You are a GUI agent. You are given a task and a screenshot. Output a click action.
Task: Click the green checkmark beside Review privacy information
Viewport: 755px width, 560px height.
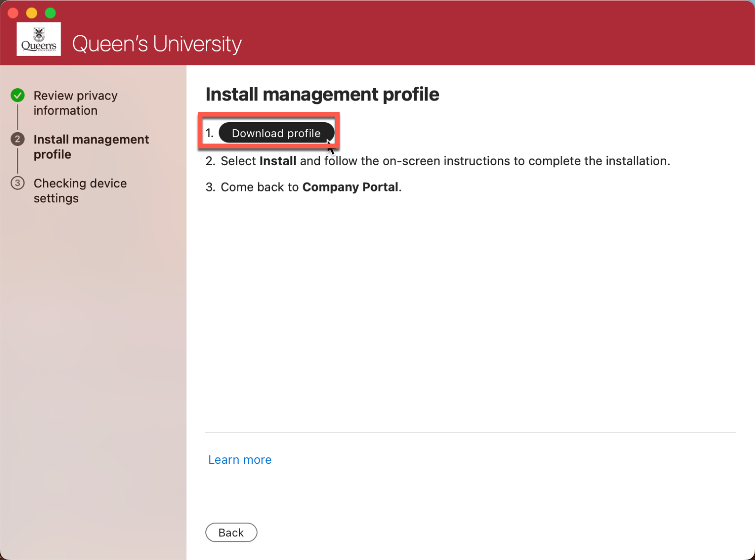pyautogui.click(x=17, y=95)
